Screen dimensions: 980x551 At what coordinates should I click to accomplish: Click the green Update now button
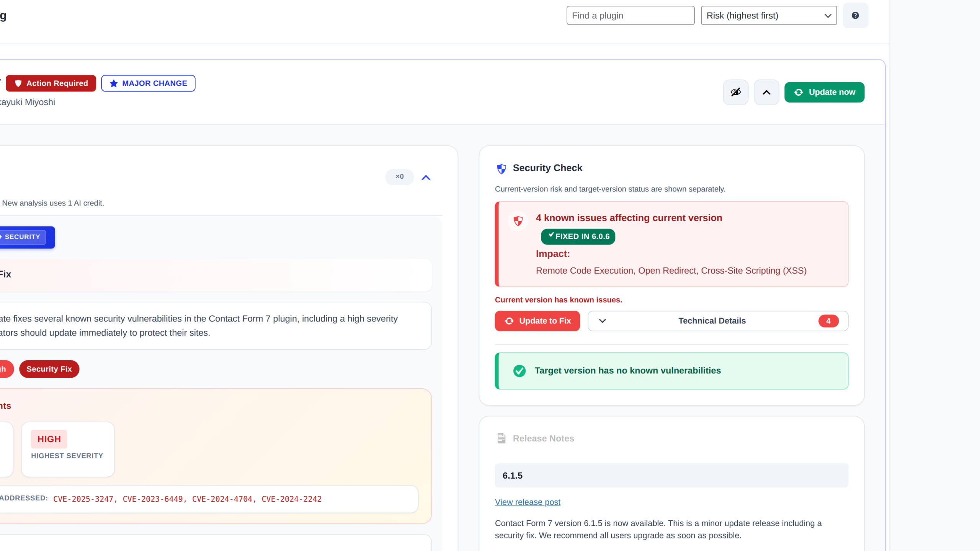point(824,92)
